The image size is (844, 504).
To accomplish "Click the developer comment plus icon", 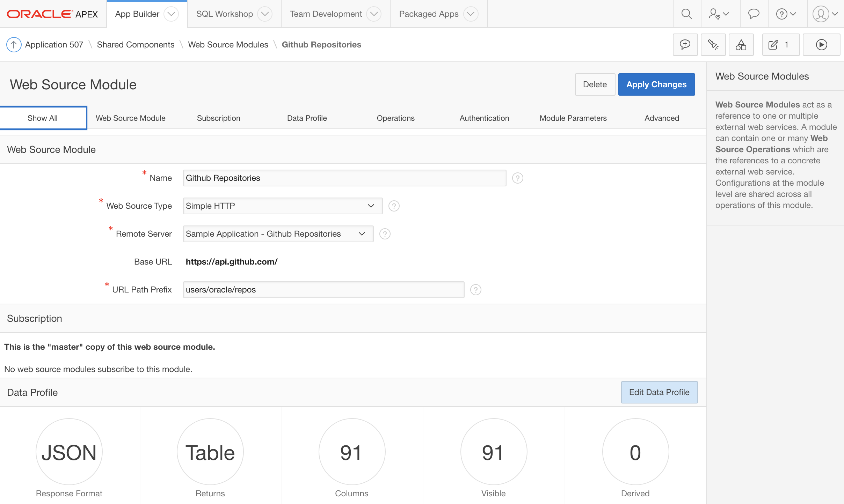I will point(685,45).
